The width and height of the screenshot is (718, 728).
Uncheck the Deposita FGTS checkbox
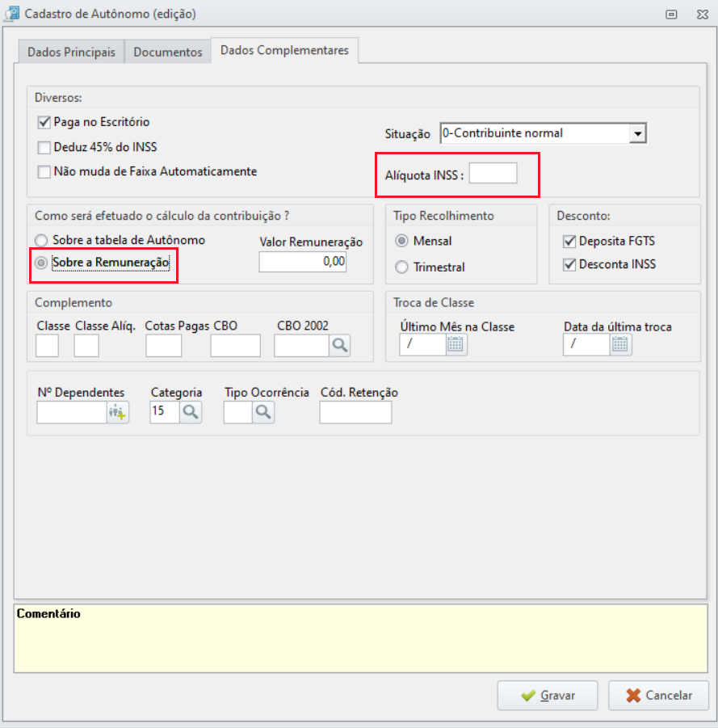click(x=569, y=242)
